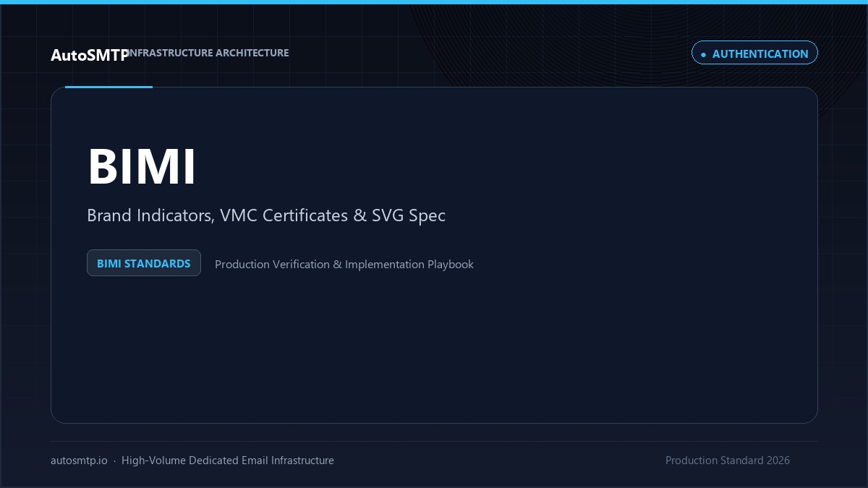Click the BIMI STANDARDS badge
Image resolution: width=868 pixels, height=488 pixels.
144,263
